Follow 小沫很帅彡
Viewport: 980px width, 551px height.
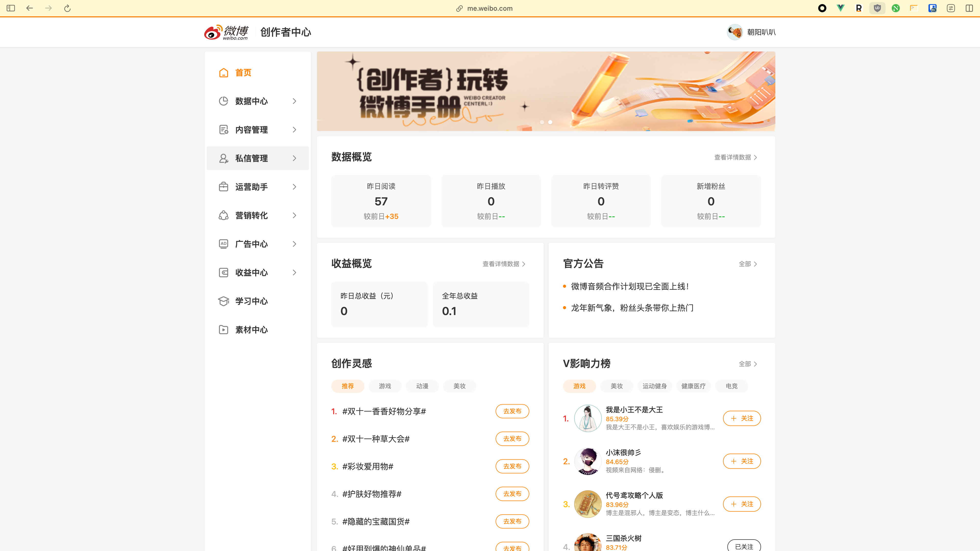[x=742, y=461]
